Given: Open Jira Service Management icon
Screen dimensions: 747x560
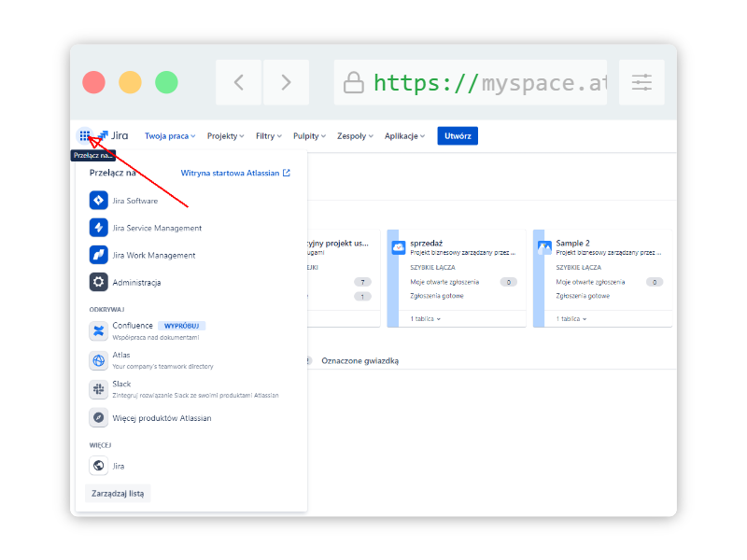Looking at the screenshot, I should [99, 228].
